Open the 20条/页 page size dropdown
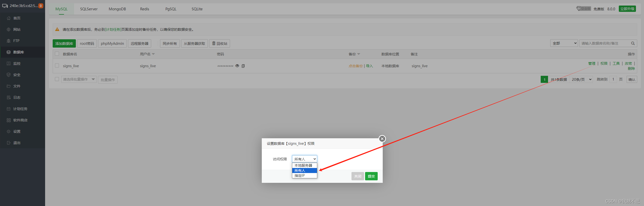Image resolution: width=644 pixels, height=206 pixels. tap(581, 79)
